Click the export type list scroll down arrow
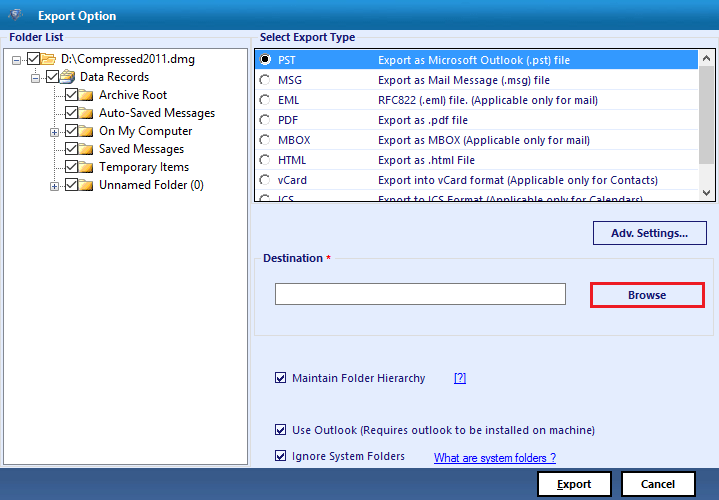The height and width of the screenshot is (500, 719). click(707, 193)
